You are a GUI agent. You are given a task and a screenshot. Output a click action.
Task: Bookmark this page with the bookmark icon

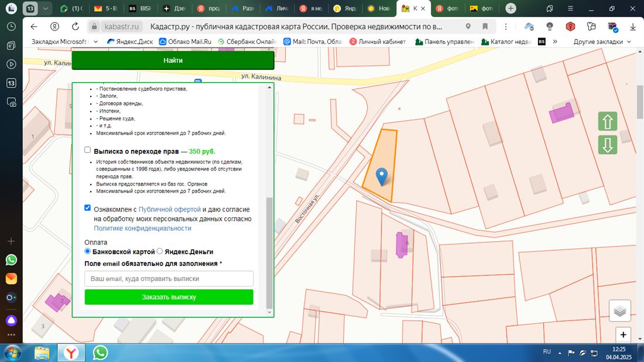click(x=485, y=26)
